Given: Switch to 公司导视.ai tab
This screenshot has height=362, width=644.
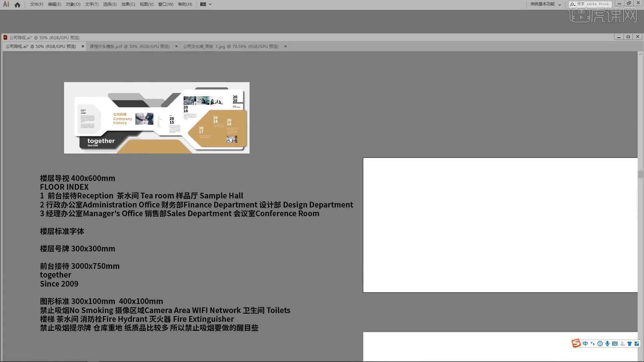Looking at the screenshot, I should click(x=41, y=46).
